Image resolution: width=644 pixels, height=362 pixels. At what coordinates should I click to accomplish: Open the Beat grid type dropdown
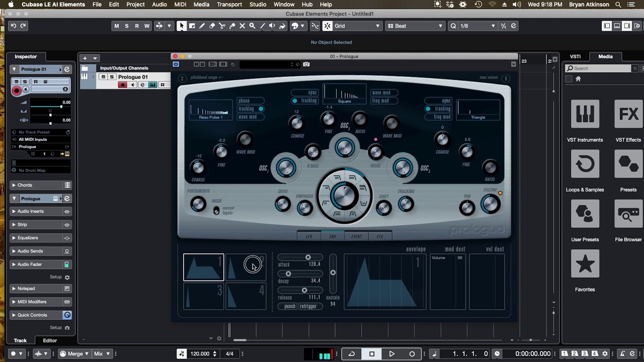point(416,26)
